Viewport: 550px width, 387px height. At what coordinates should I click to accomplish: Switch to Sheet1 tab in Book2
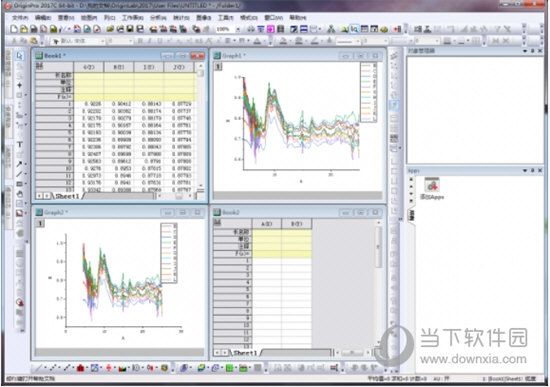245,352
